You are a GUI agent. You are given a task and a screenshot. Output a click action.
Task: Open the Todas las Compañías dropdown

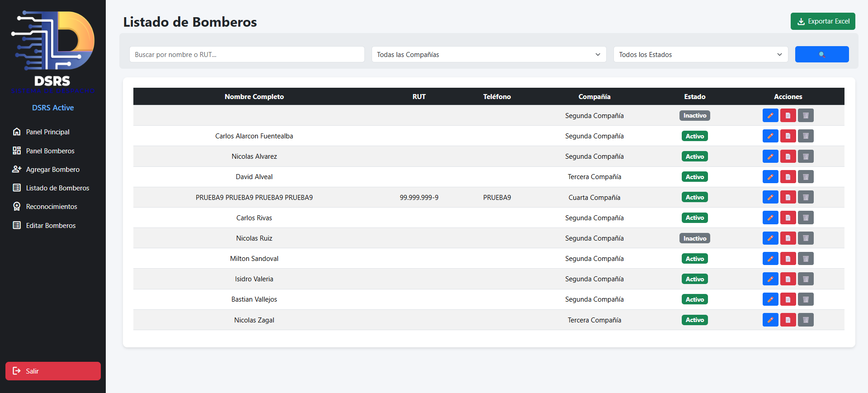tap(488, 54)
